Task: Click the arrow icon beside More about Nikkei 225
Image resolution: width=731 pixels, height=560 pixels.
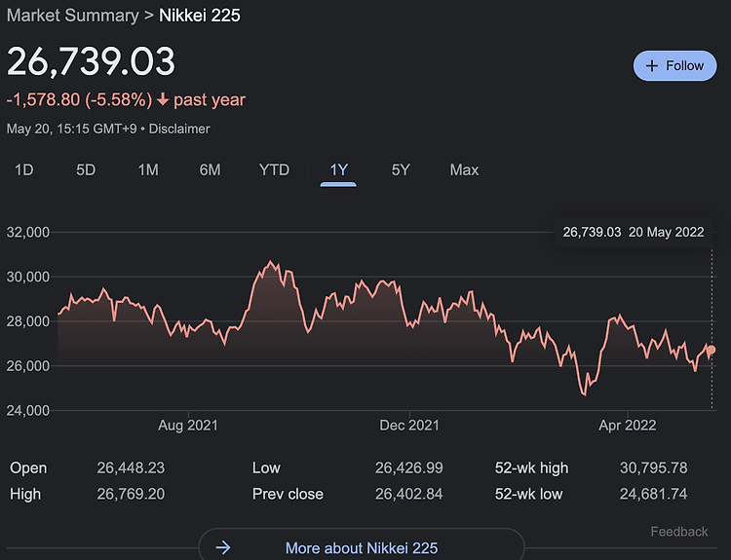Action: pyautogui.click(x=223, y=547)
